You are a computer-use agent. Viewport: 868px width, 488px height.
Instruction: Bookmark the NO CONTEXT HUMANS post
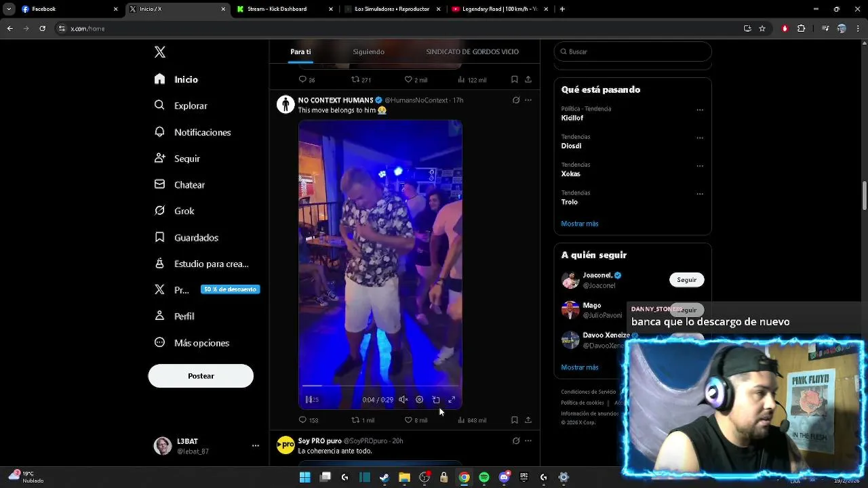coord(515,420)
